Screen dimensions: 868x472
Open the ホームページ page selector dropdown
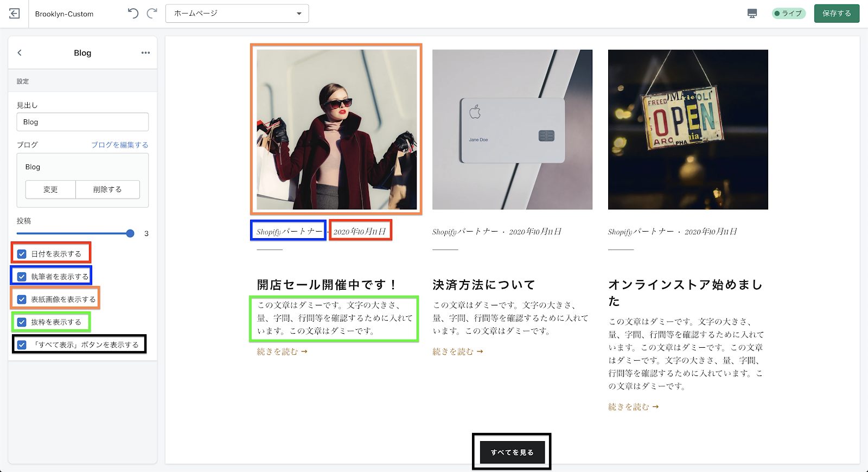pyautogui.click(x=237, y=14)
